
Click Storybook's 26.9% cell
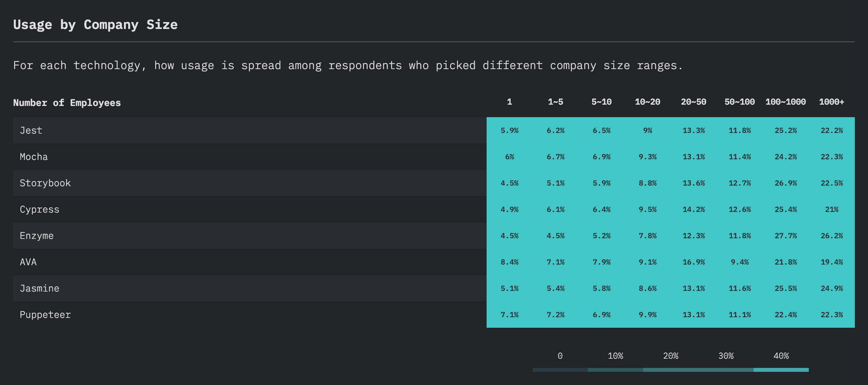[x=785, y=183]
